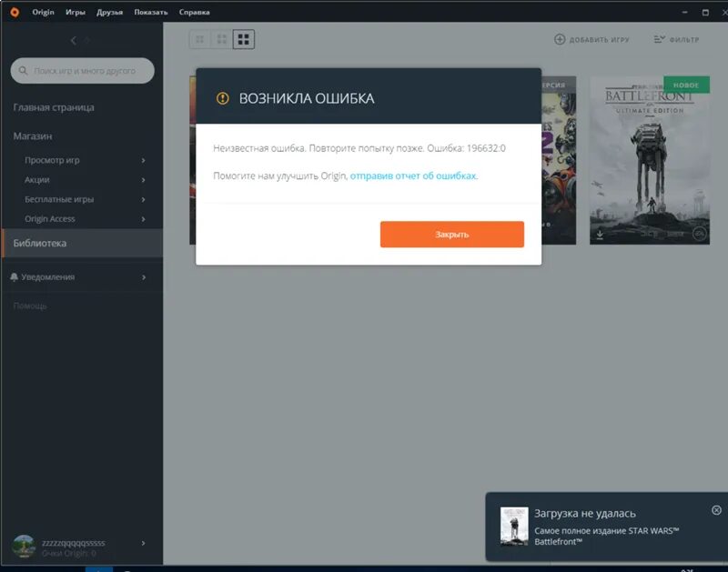Click отправив отчет об ошибках link
Image resolution: width=728 pixels, height=572 pixels.
pyautogui.click(x=413, y=176)
